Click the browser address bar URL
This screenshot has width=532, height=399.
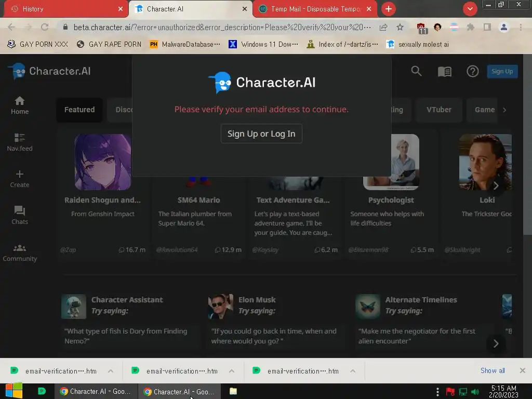222,27
